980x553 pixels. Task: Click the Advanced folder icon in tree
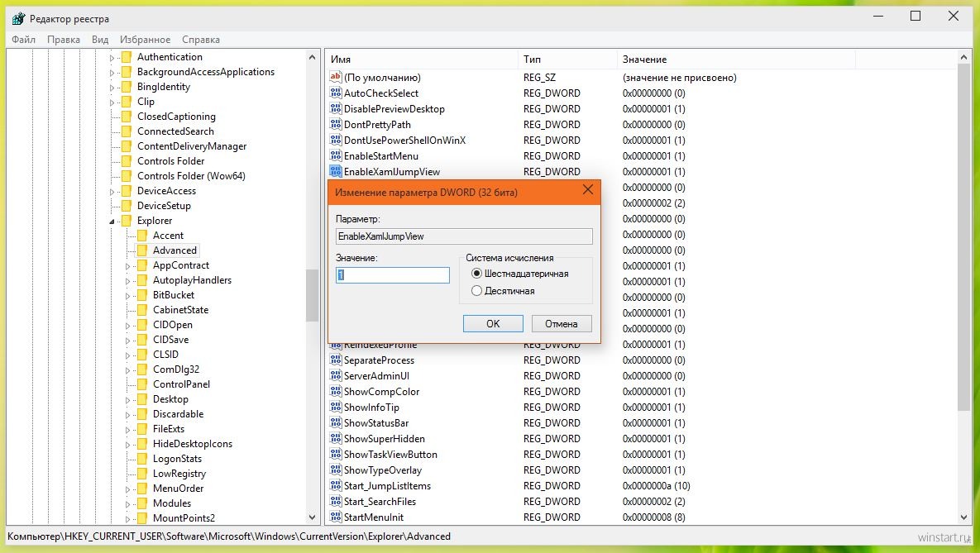[x=142, y=250]
